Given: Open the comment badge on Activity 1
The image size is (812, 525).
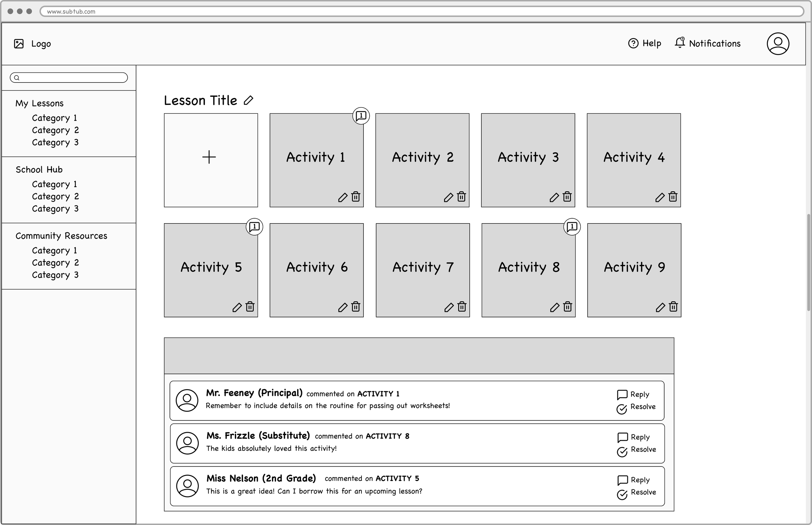Looking at the screenshot, I should pos(361,116).
